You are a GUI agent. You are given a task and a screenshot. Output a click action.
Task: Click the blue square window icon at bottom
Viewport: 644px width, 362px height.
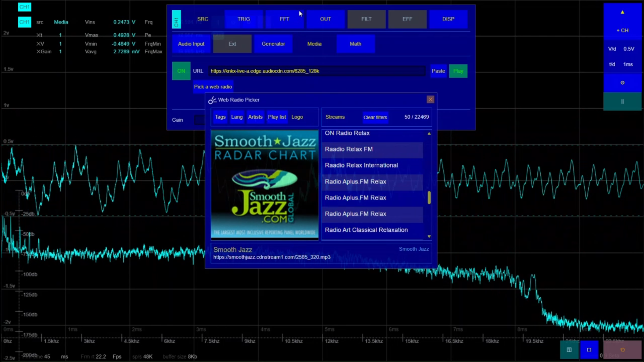[589, 350]
